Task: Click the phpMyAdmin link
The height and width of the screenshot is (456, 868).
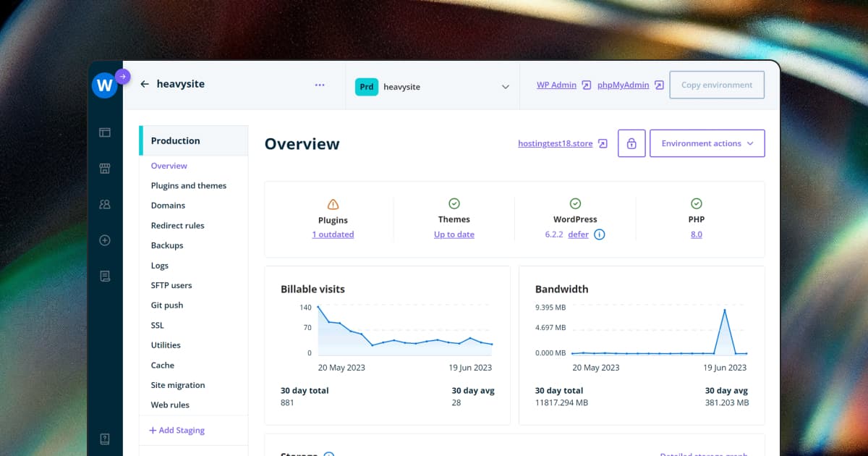Action: click(624, 85)
